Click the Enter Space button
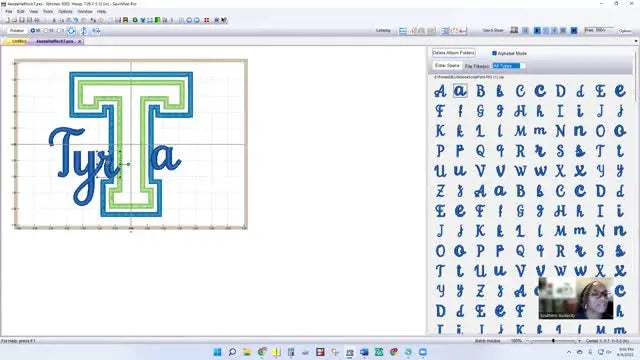Image resolution: width=640 pixels, height=360 pixels. 447,65
